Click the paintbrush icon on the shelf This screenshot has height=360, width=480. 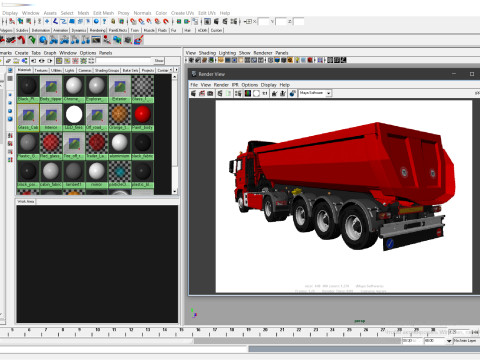pyautogui.click(x=139, y=40)
